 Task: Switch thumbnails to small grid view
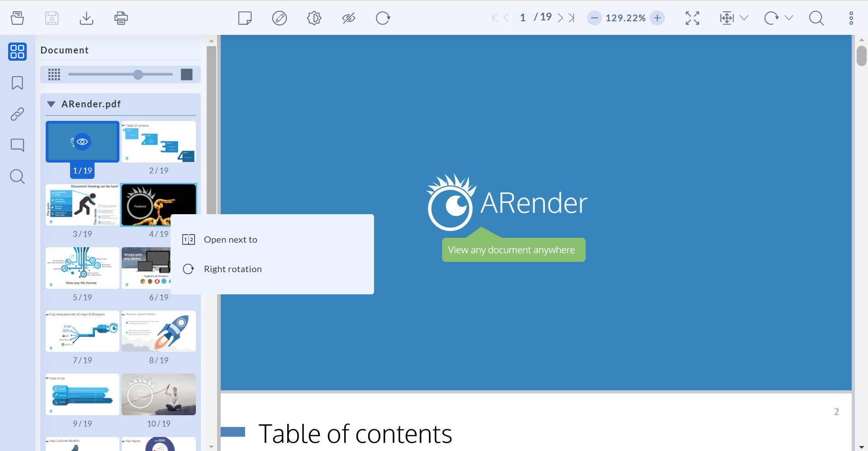(54, 75)
